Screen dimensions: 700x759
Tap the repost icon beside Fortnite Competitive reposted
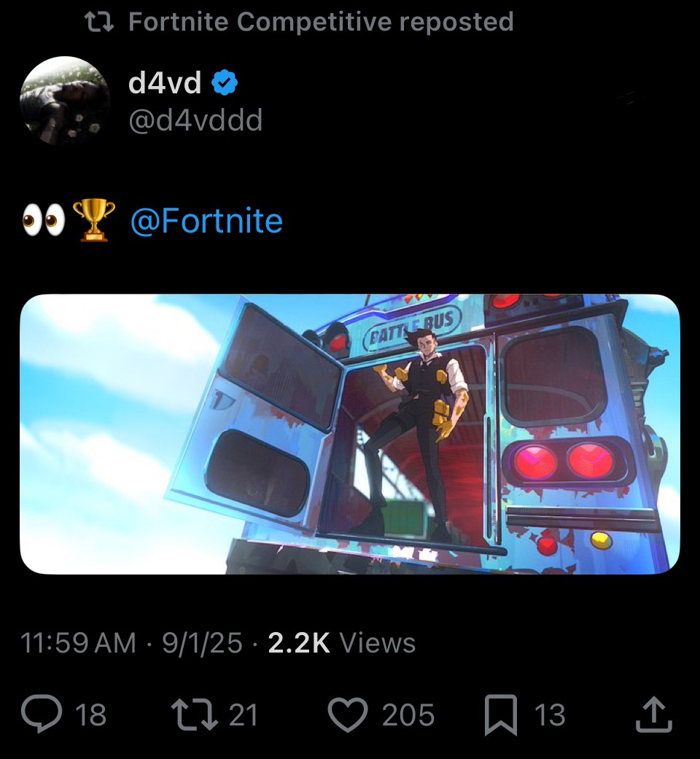point(98,22)
